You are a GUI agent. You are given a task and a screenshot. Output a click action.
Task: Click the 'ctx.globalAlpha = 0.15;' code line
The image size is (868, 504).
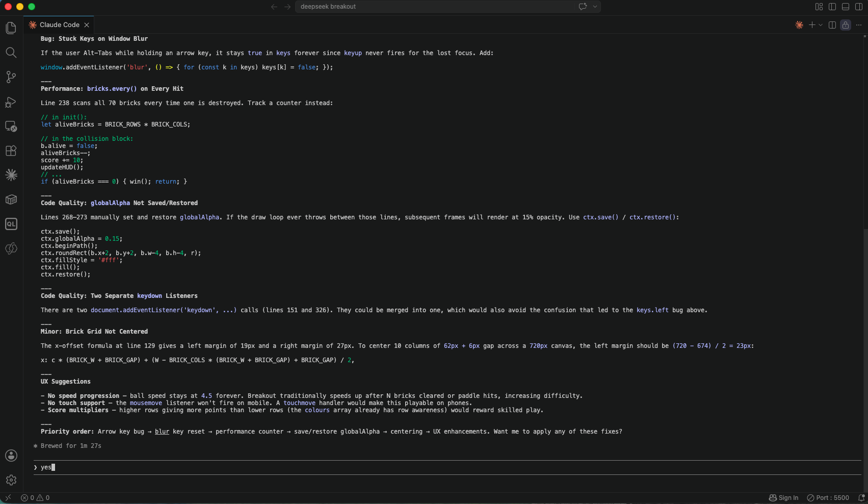coord(82,239)
